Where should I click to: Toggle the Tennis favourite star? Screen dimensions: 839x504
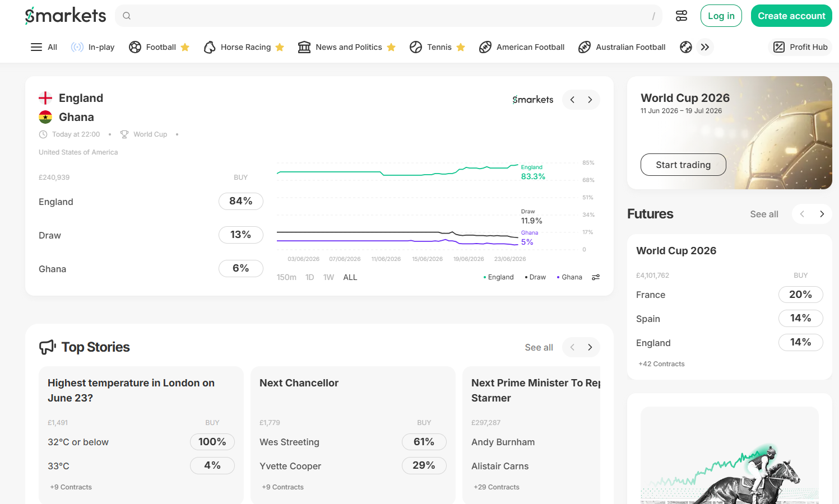pyautogui.click(x=461, y=47)
